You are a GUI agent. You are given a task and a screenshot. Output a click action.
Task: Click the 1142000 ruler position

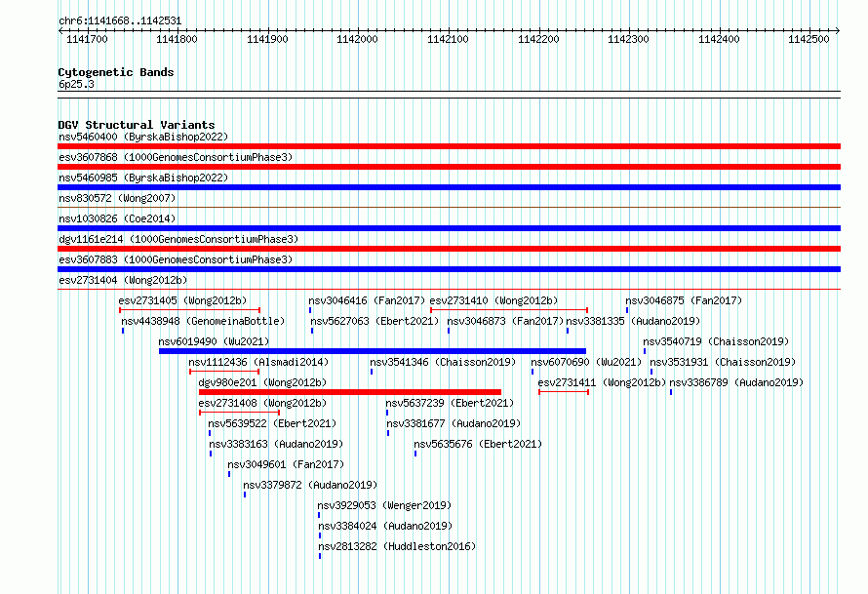pyautogui.click(x=358, y=39)
